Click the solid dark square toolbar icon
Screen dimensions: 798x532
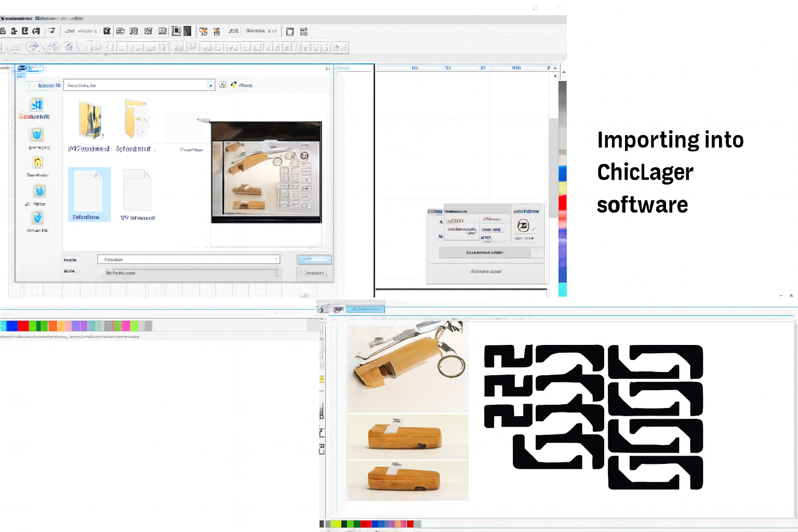188,31
